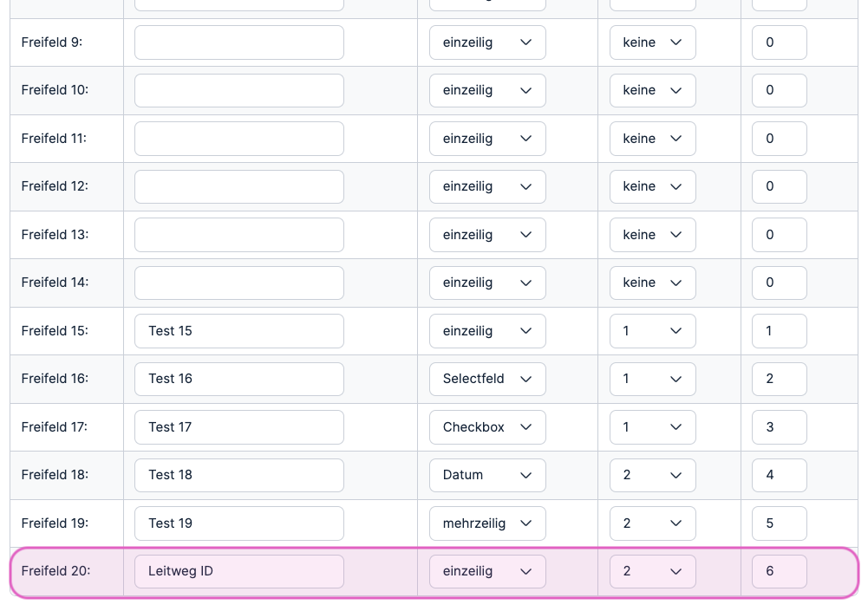868x611 pixels.
Task: Open column dropdown for Freifeld 20
Action: click(x=652, y=571)
